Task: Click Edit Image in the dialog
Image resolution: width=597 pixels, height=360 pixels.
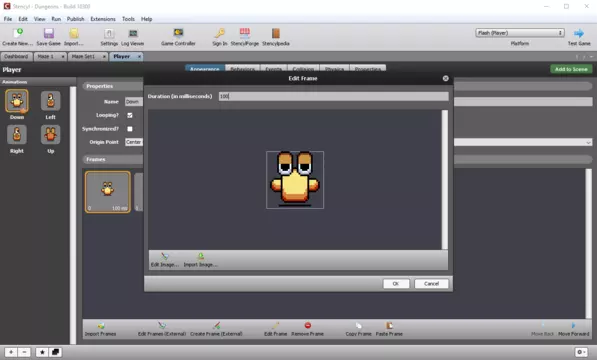Action: pyautogui.click(x=164, y=260)
